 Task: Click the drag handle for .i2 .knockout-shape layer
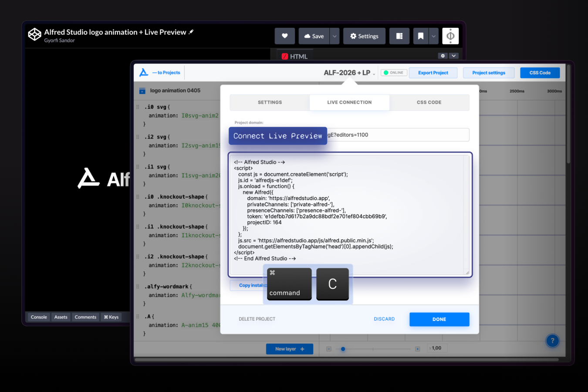(138, 257)
